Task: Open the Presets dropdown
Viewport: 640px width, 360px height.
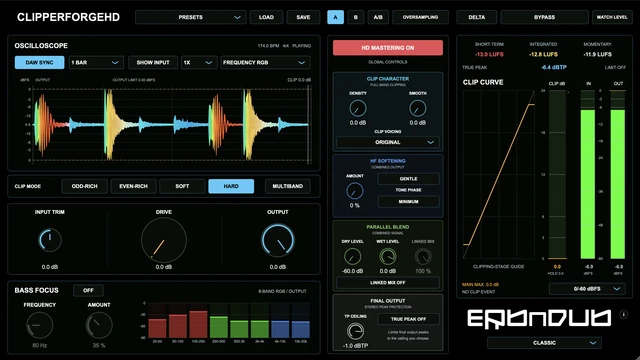Action: 191,17
